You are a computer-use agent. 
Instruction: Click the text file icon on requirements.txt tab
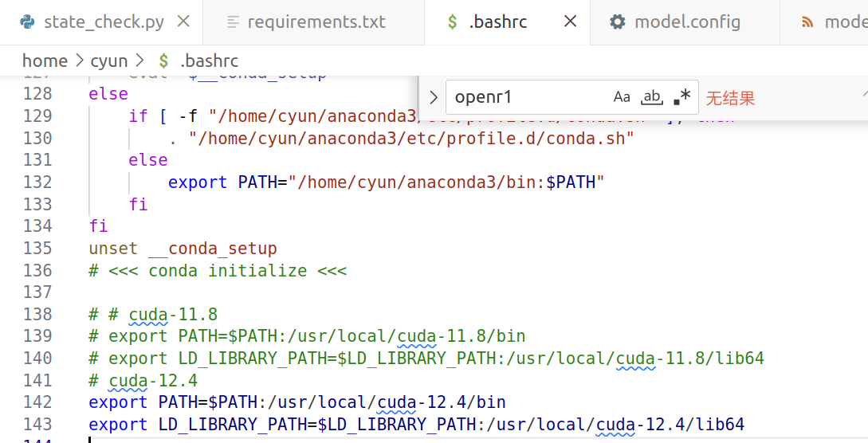[x=233, y=22]
